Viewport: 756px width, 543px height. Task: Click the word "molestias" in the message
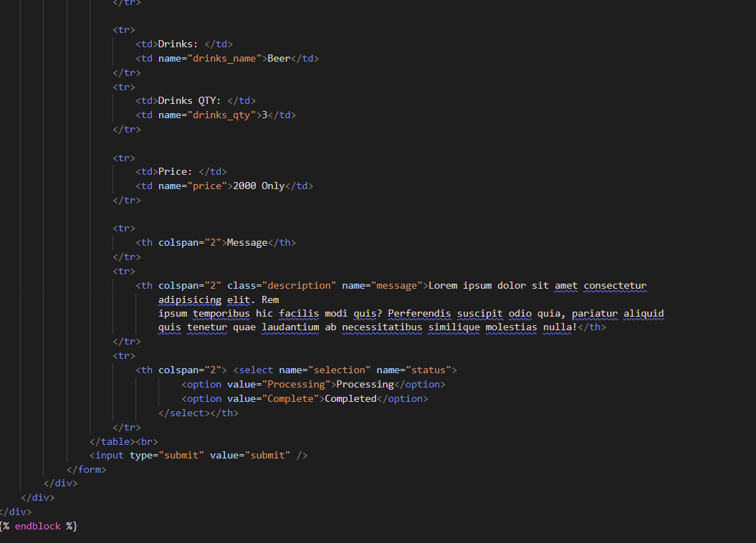point(511,327)
